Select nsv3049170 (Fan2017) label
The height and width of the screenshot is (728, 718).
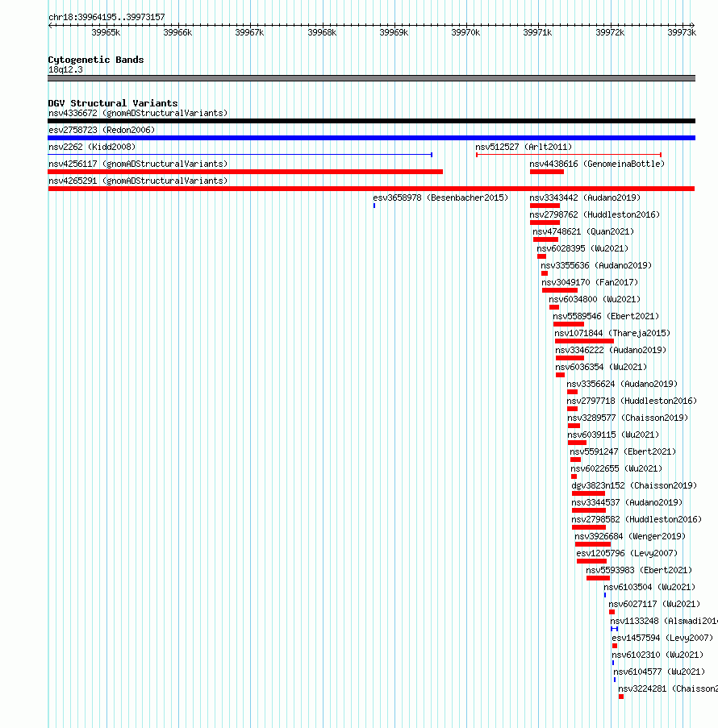(x=591, y=282)
